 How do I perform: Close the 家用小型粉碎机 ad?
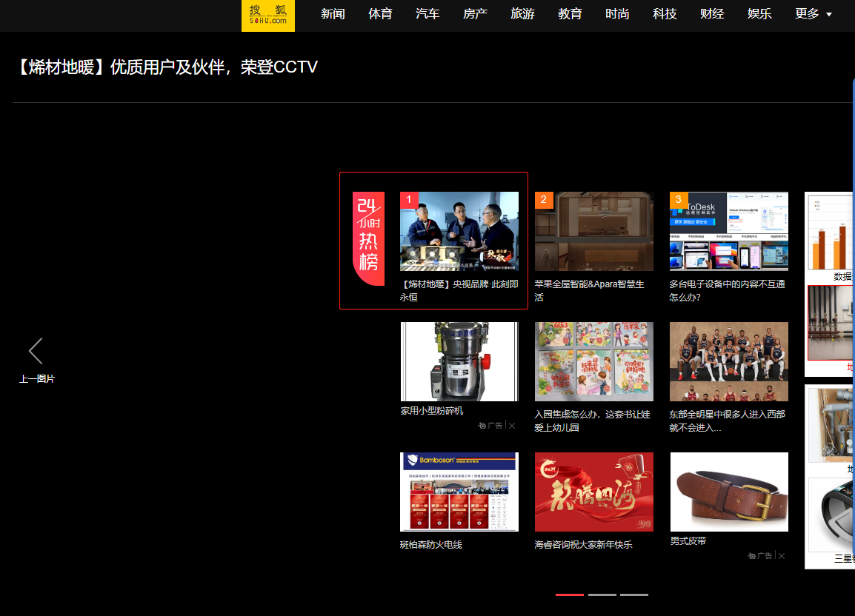(x=512, y=425)
